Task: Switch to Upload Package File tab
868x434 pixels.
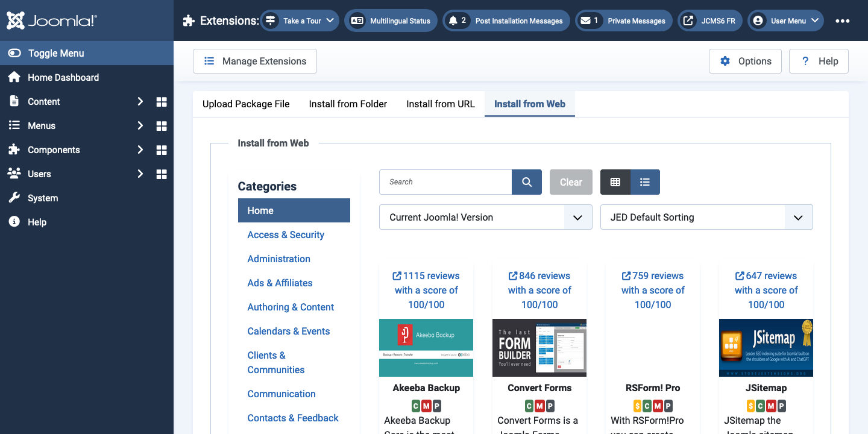Action: pos(246,104)
